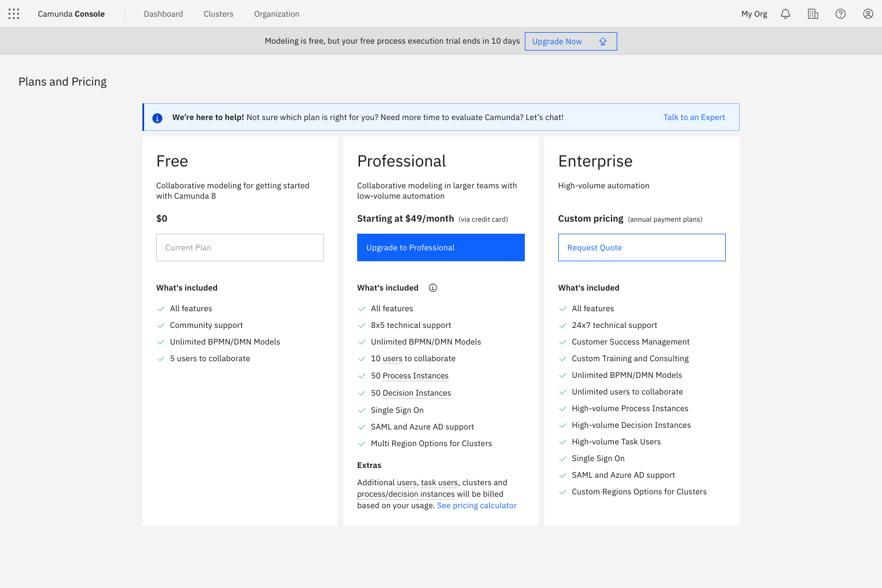Click the blue info icon in help banner
882x588 pixels.
157,118
